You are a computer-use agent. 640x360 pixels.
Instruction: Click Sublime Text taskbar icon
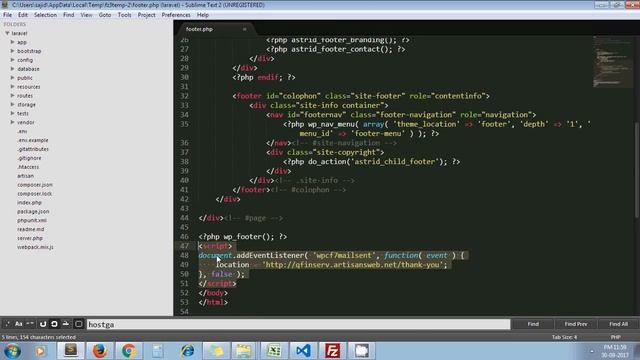click(71, 351)
